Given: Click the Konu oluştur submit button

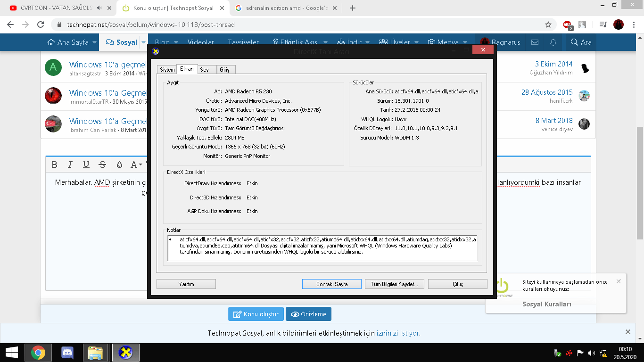Looking at the screenshot, I should click(256, 314).
